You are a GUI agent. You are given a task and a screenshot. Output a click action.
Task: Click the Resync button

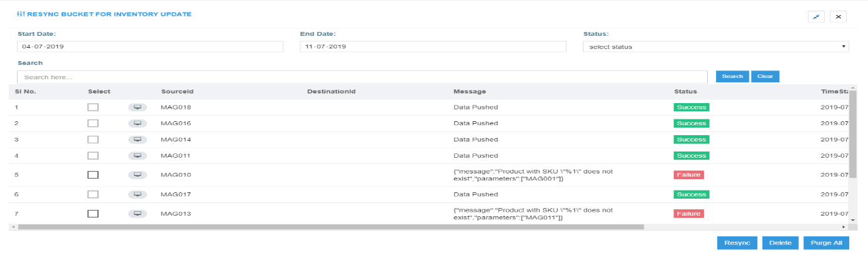coord(737,243)
